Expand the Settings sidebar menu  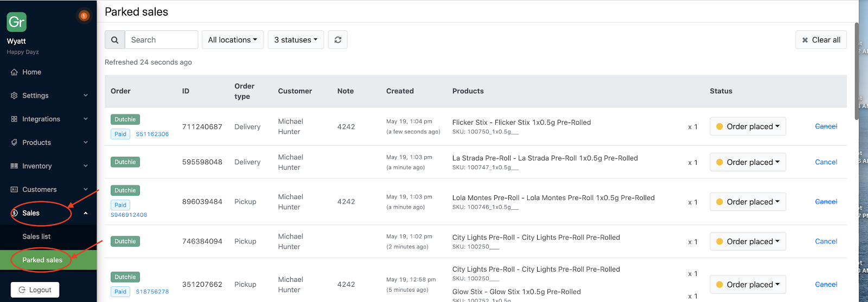(48, 95)
